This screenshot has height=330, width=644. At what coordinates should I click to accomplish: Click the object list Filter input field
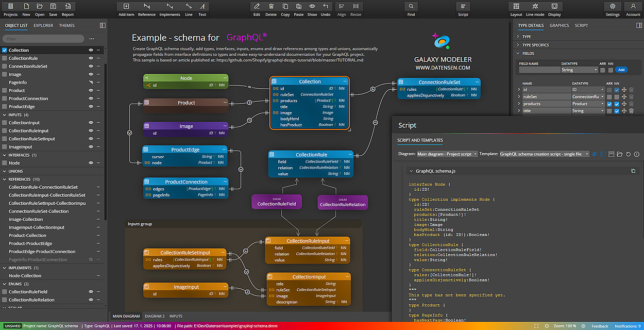click(43, 39)
